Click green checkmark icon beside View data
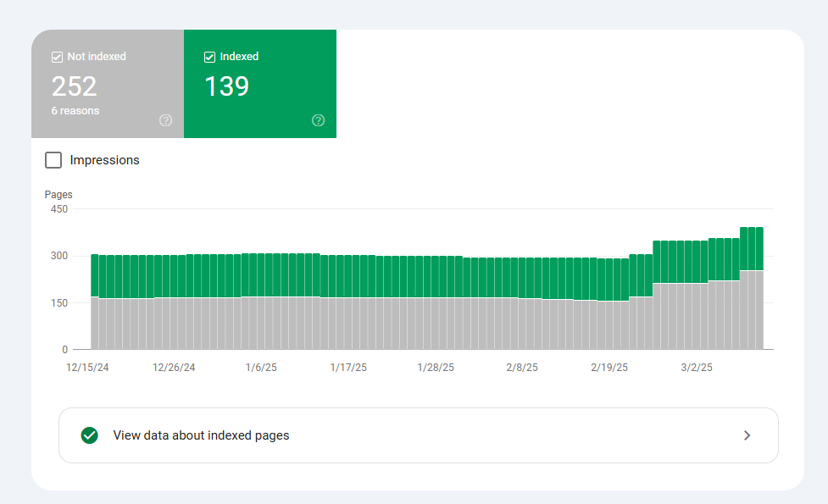Image resolution: width=828 pixels, height=504 pixels. tap(89, 435)
